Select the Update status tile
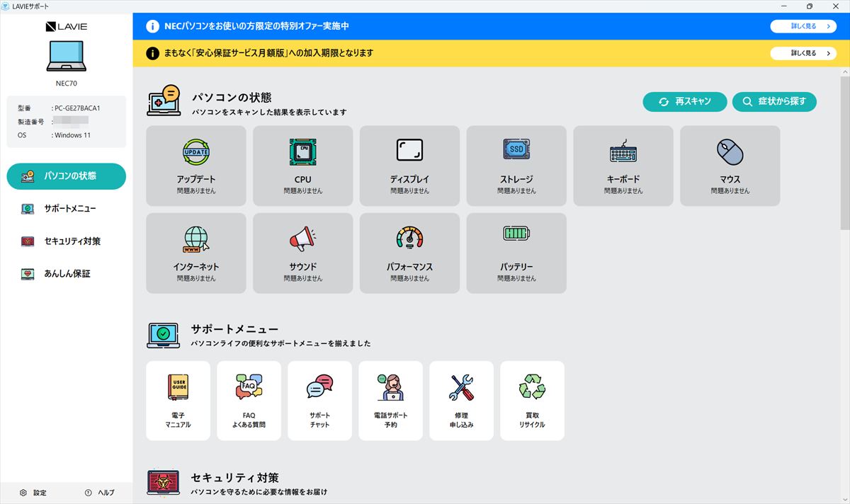Viewport: 850px width, 504px height. [x=196, y=166]
